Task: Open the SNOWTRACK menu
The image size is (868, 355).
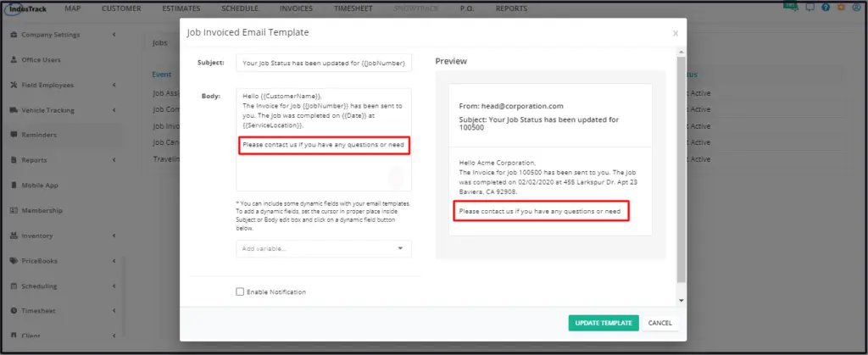Action: pos(416,8)
